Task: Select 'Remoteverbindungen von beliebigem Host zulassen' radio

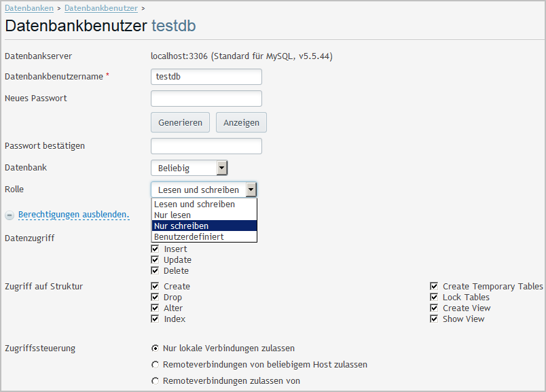Action: point(155,364)
